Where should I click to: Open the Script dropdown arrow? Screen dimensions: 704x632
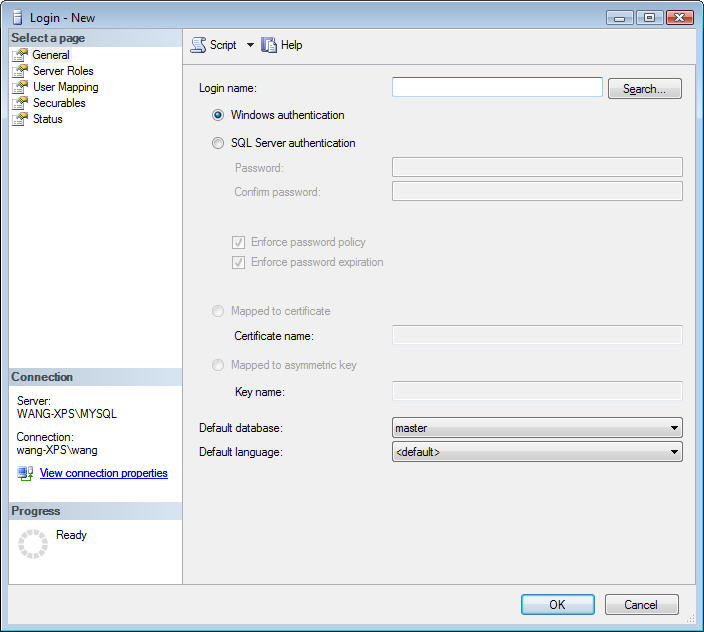click(x=250, y=45)
